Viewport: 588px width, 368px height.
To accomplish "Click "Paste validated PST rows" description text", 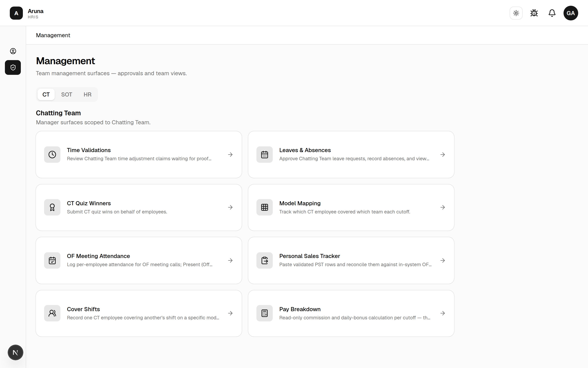I will tap(355, 265).
